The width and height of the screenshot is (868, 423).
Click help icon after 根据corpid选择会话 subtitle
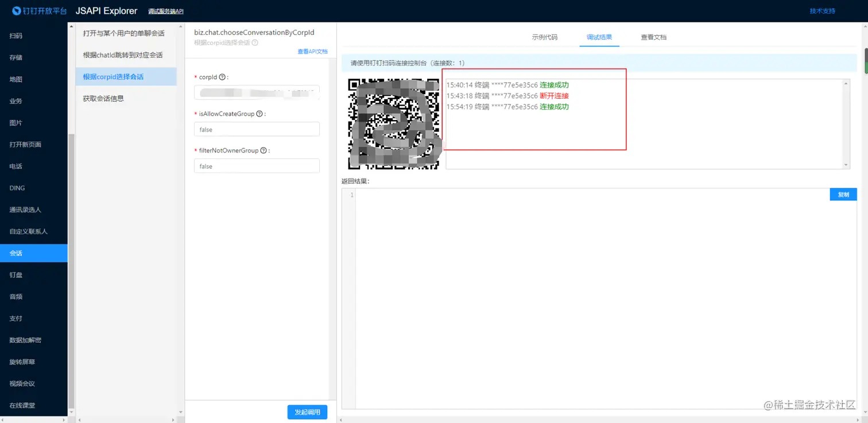click(255, 42)
